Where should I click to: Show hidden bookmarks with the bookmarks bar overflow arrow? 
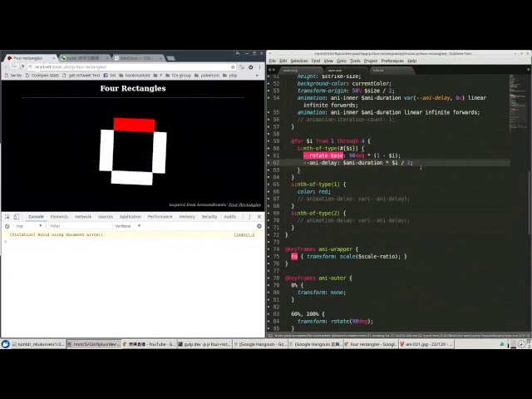pyautogui.click(x=257, y=76)
